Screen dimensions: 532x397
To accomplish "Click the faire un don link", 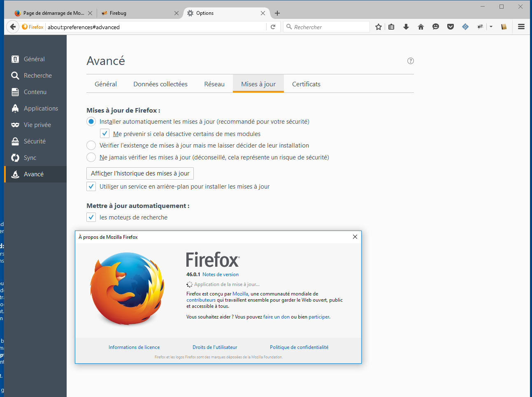I will tap(276, 317).
